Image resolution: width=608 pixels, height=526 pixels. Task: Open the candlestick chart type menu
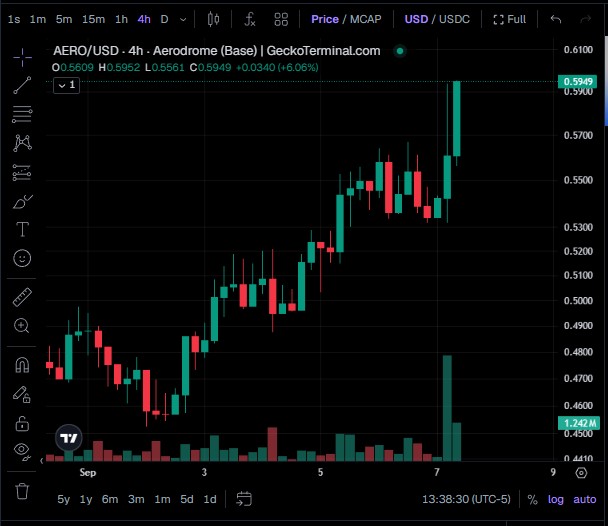213,19
